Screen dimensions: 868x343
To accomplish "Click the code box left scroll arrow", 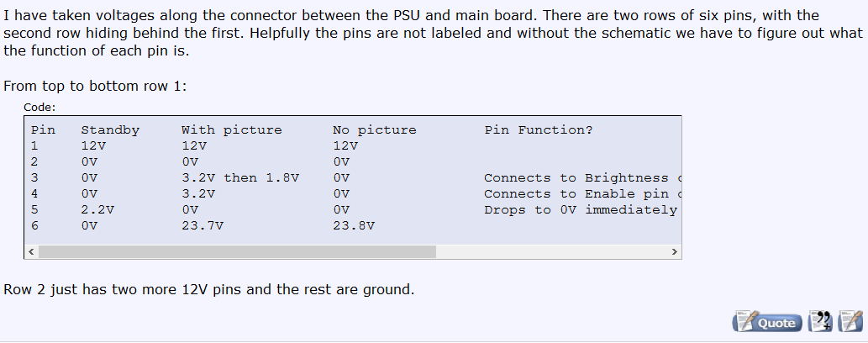I will tap(31, 251).
